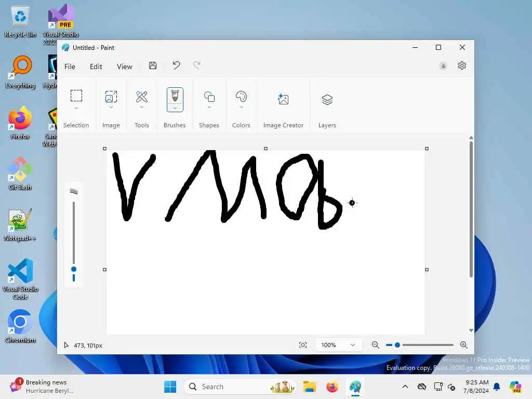Open the clock showing 9:25 AM

[476, 387]
